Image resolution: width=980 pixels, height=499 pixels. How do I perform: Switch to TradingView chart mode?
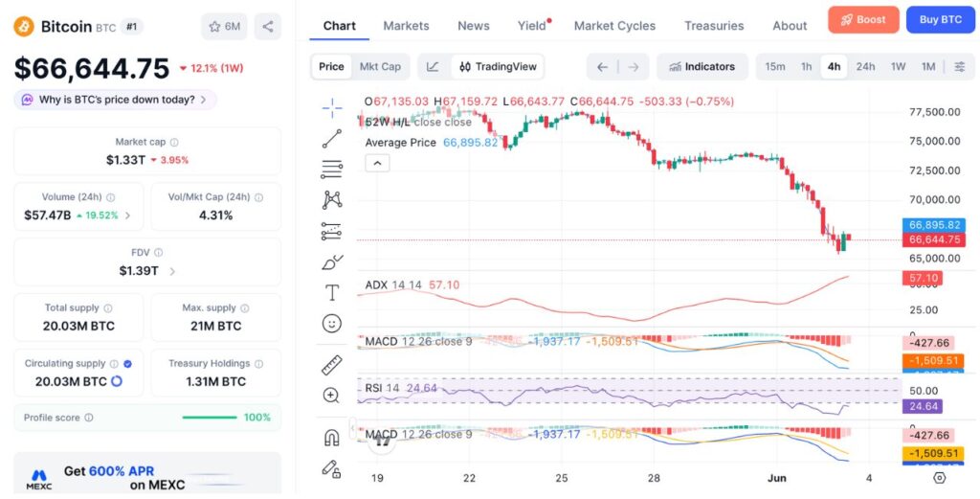[x=498, y=67]
